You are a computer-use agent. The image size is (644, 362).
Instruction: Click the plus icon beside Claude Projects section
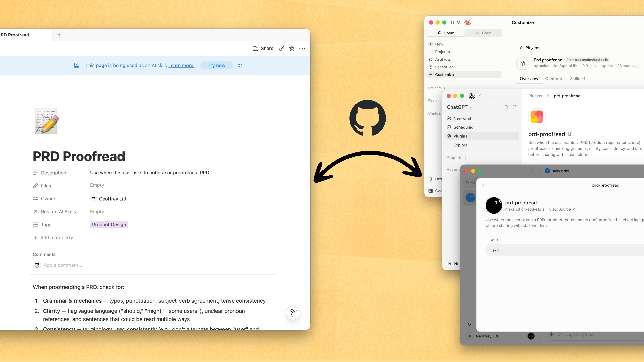click(498, 88)
